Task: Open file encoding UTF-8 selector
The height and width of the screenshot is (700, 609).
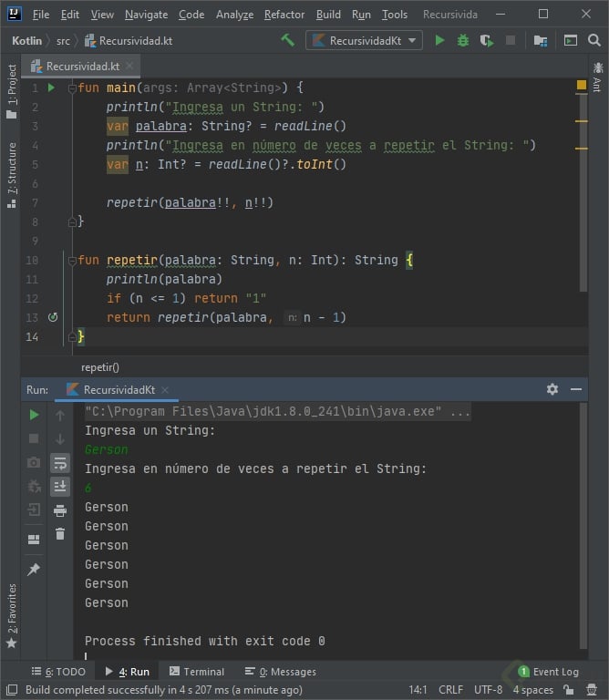Action: tap(488, 690)
